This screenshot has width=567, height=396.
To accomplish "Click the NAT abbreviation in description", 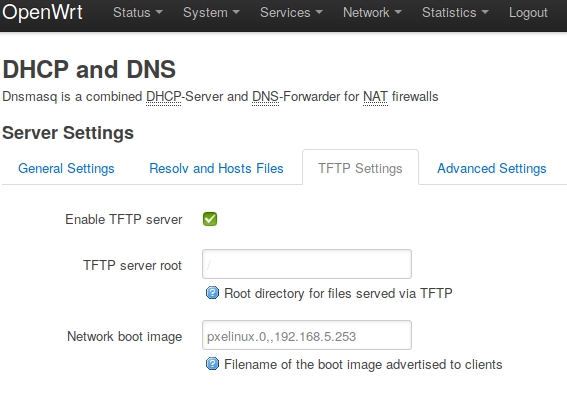I will tap(375, 97).
